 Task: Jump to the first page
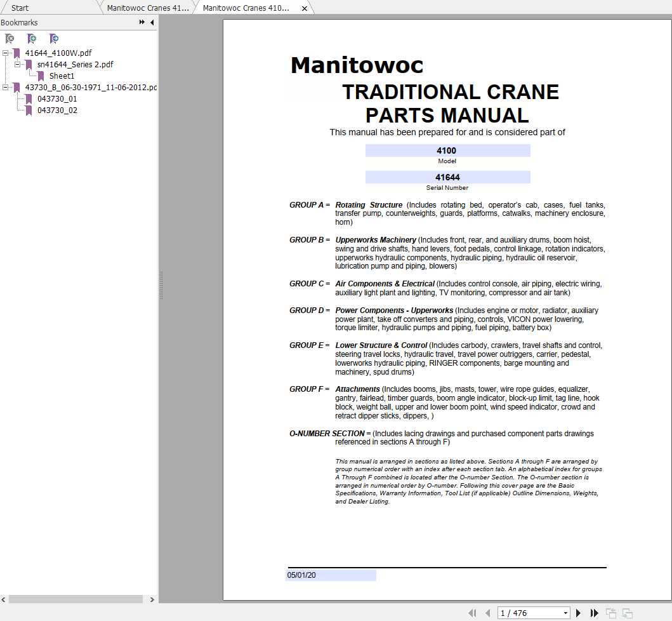pyautogui.click(x=473, y=613)
